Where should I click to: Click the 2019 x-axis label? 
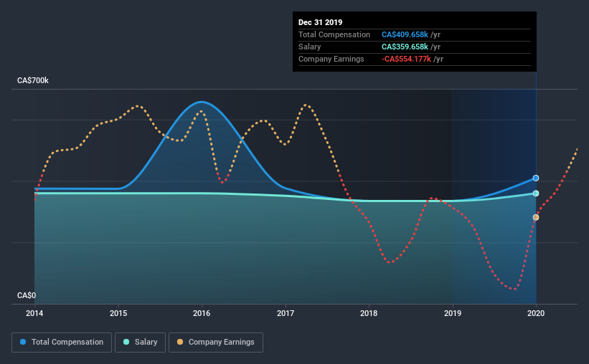(x=453, y=313)
